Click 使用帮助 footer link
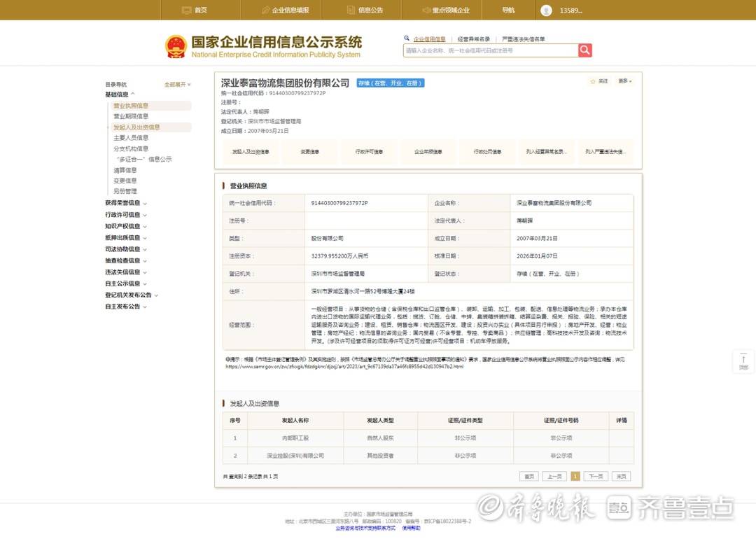The image size is (756, 539). tap(412, 528)
